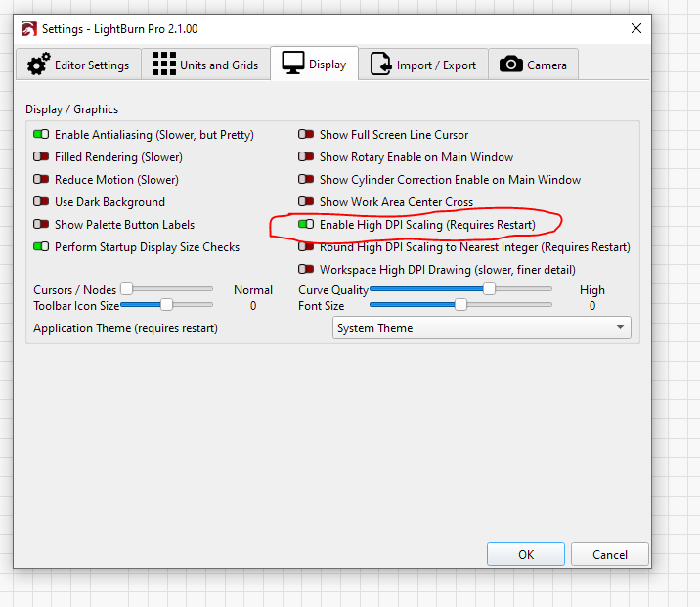Toggle Show Rotary Enable on Main Window
The image size is (700, 607).
tap(306, 156)
